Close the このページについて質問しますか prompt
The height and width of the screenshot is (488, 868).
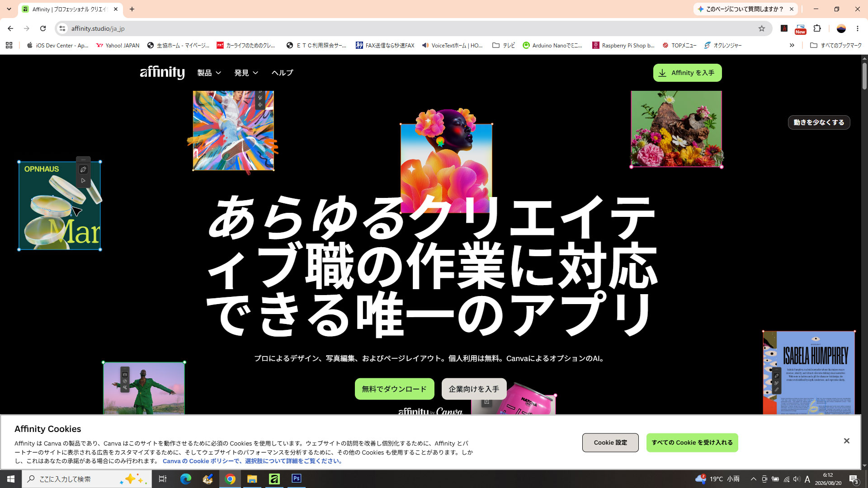coord(792,9)
